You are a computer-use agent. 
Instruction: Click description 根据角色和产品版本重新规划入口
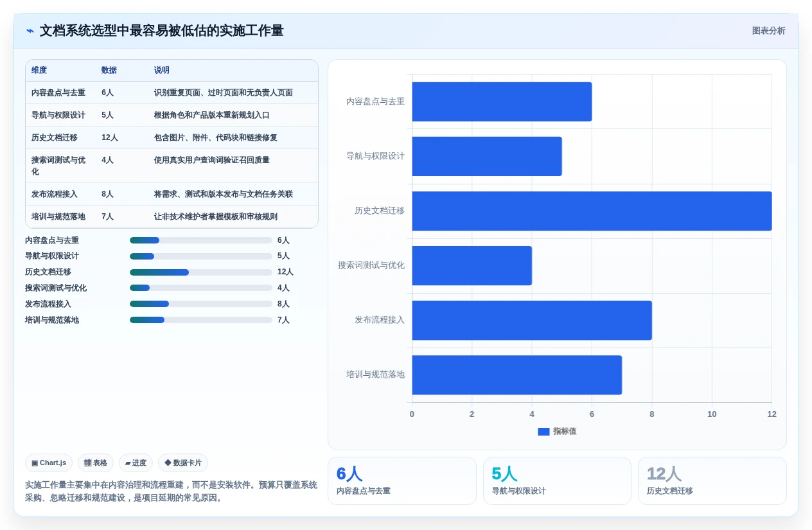click(212, 115)
